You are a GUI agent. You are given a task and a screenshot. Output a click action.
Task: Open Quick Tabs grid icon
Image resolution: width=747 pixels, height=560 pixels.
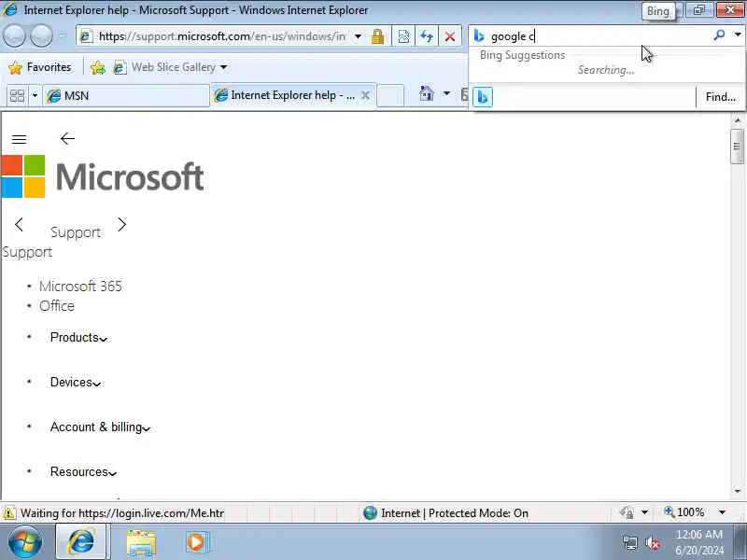tap(17, 96)
